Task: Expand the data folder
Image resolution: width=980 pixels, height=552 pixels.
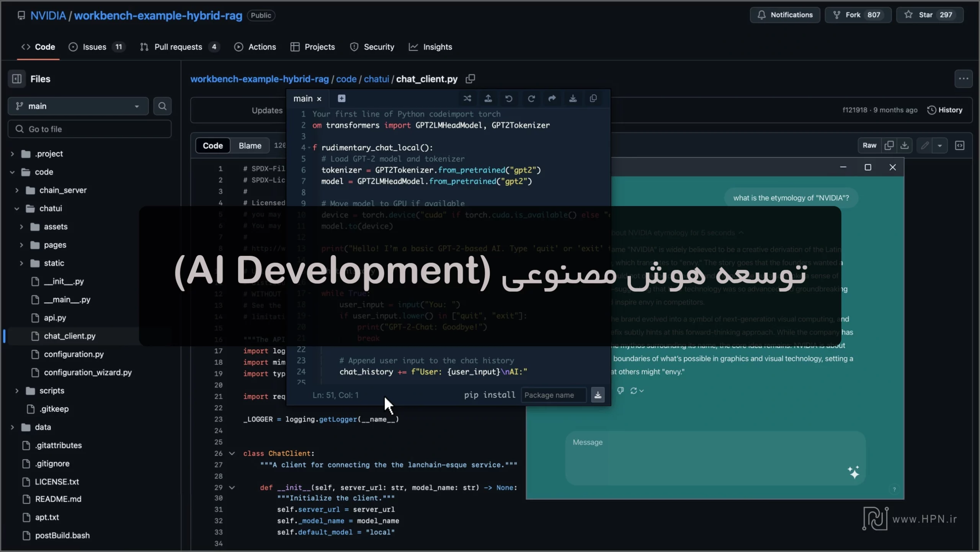Action: click(12, 427)
